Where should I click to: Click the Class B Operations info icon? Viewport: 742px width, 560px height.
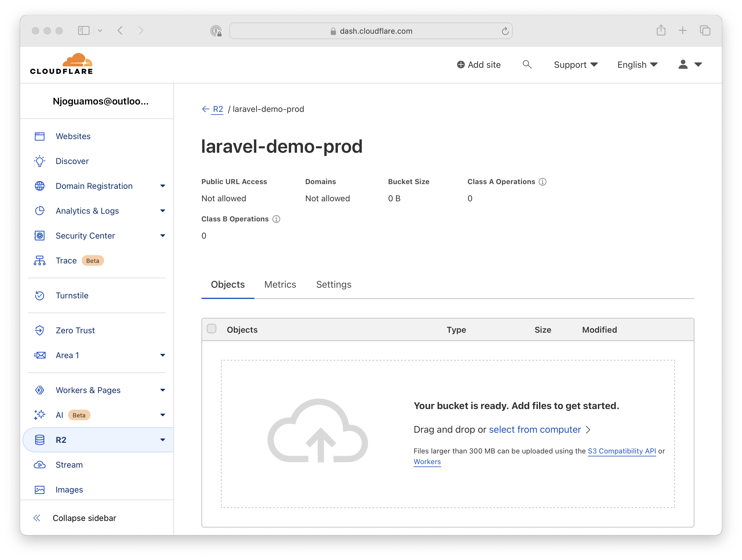[x=276, y=219]
